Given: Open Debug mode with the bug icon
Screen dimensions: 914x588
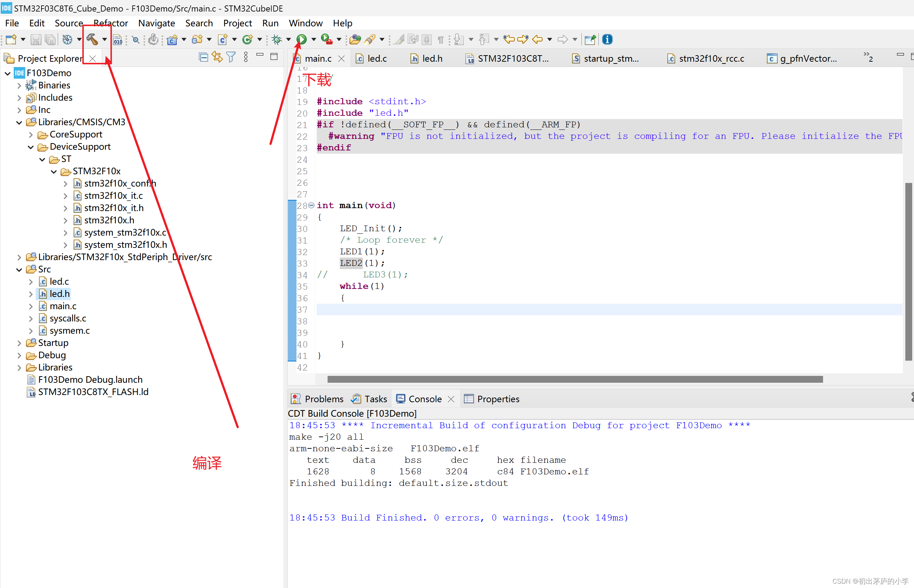Looking at the screenshot, I should pos(276,39).
